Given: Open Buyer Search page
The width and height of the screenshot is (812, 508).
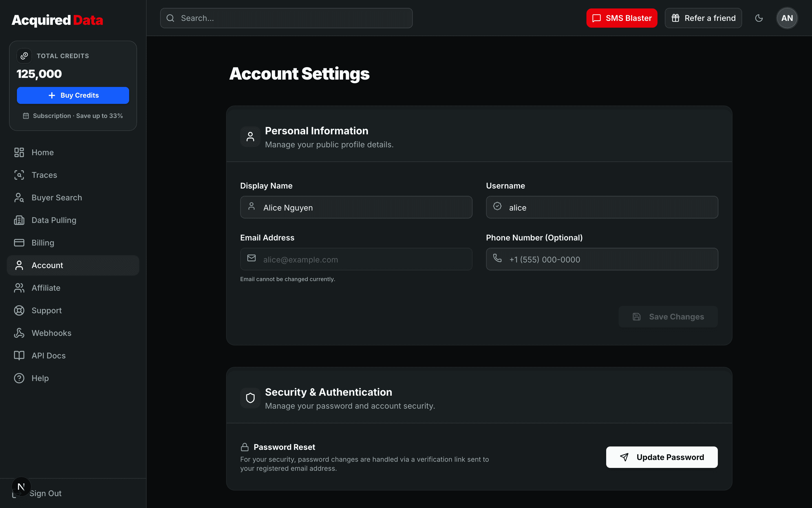Looking at the screenshot, I should click(73, 198).
